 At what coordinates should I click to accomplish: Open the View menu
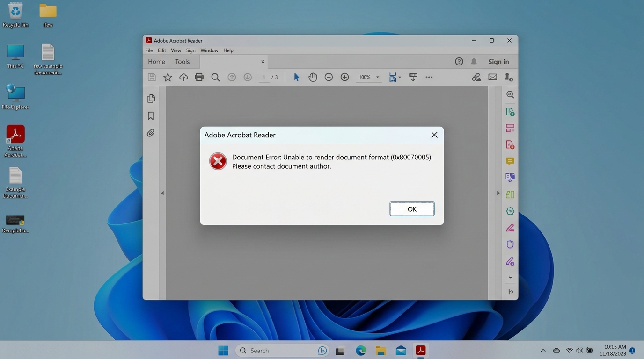(x=176, y=50)
